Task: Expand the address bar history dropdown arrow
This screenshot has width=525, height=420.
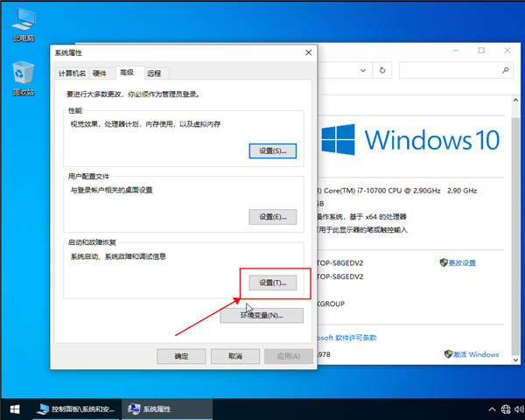Action: coord(361,70)
